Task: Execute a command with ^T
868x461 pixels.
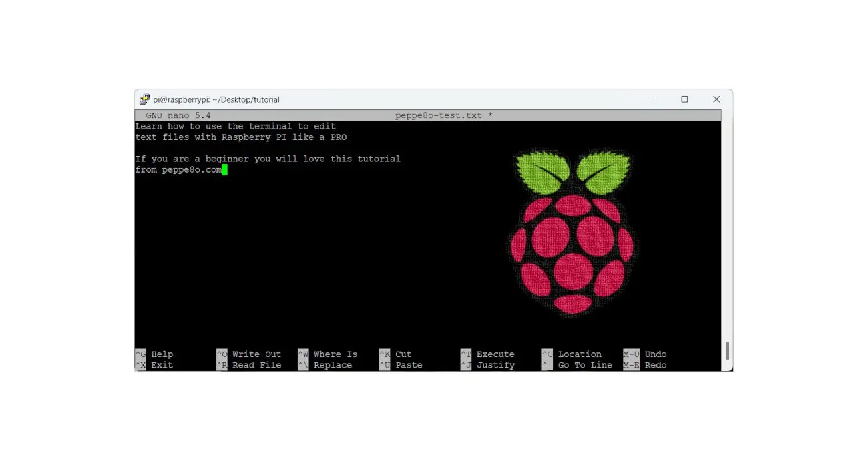Action: 495,354
